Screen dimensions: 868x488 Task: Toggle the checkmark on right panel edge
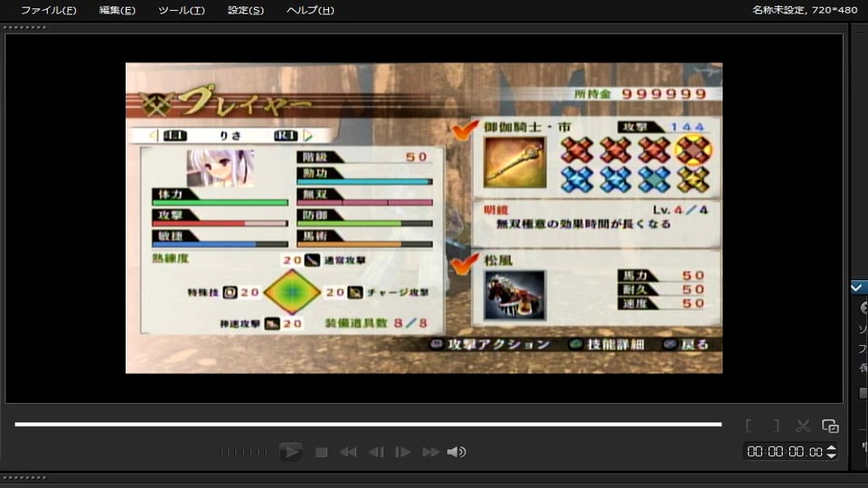coord(857,287)
